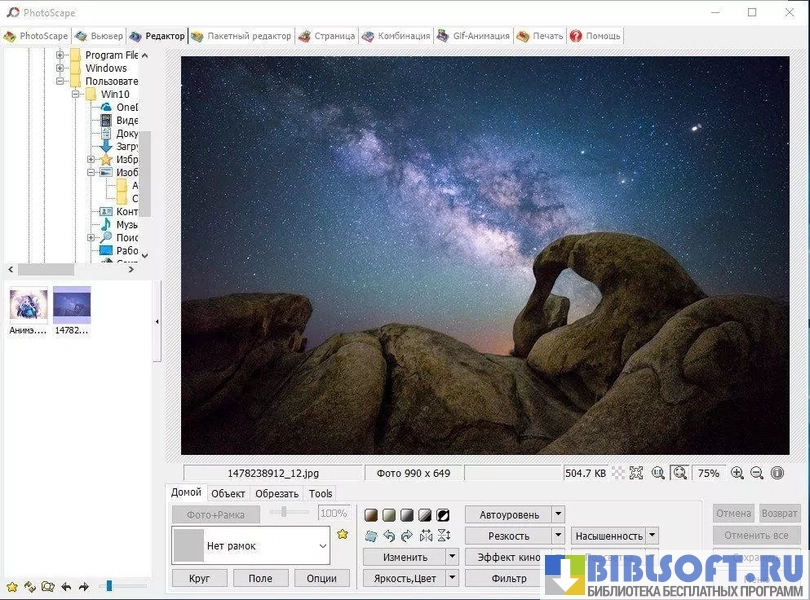Click the back arrow under thumbnail panel
810x600 pixels.
(x=66, y=587)
